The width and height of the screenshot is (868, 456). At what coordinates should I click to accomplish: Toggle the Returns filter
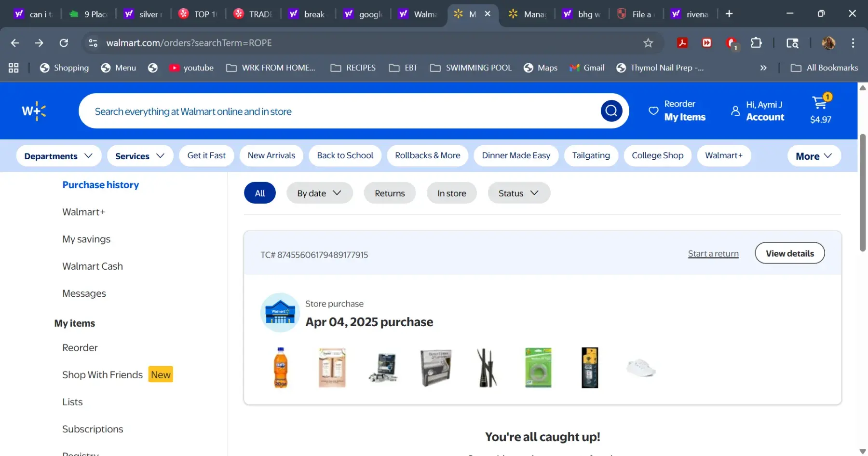[x=390, y=193]
